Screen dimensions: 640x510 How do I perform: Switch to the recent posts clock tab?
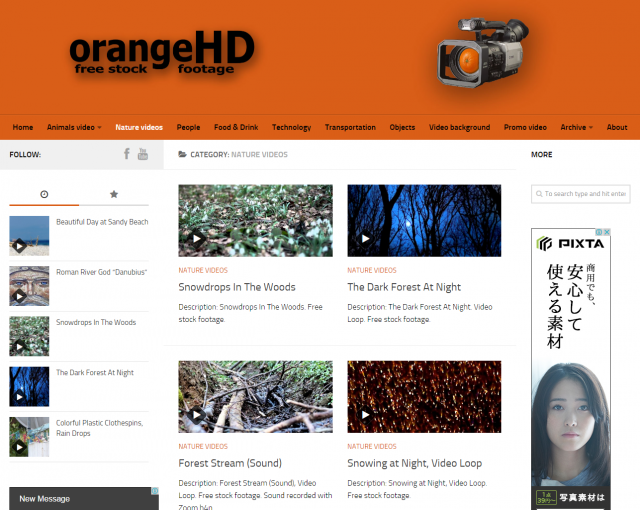click(44, 194)
